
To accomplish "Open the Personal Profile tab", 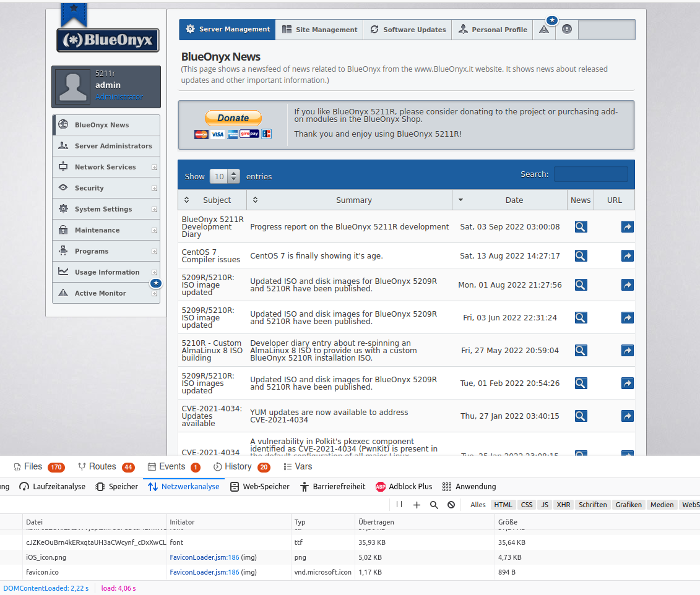I will 493,30.
